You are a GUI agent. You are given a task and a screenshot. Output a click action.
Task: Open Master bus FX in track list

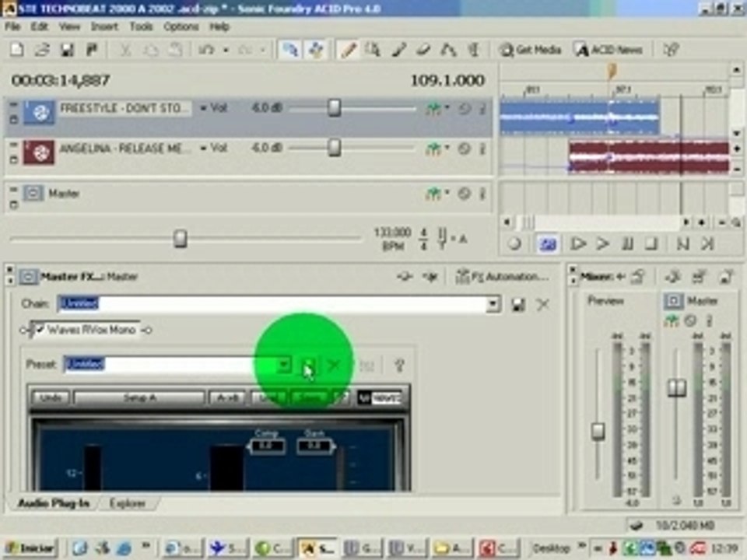[x=433, y=194]
